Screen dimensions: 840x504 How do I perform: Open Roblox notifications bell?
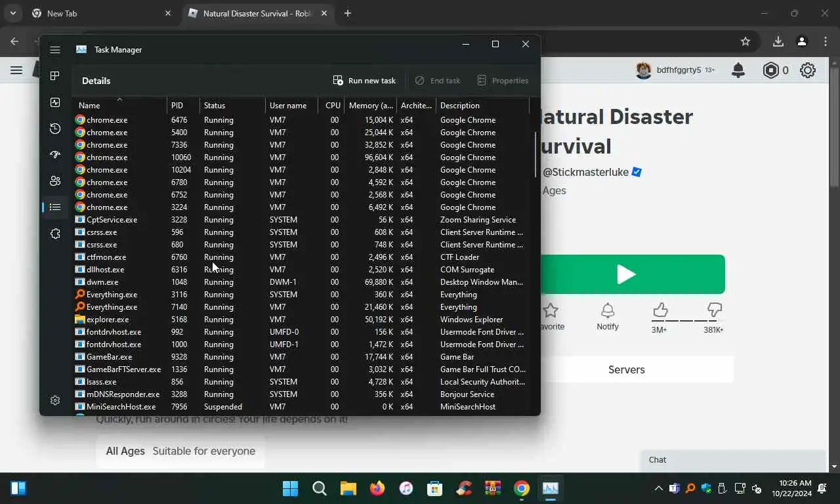(x=738, y=70)
